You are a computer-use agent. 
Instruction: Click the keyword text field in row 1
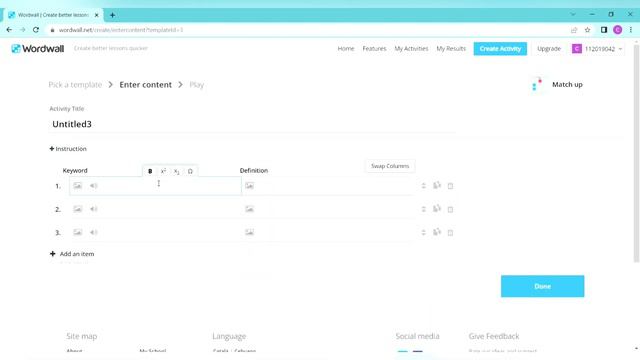pyautogui.click(x=169, y=186)
